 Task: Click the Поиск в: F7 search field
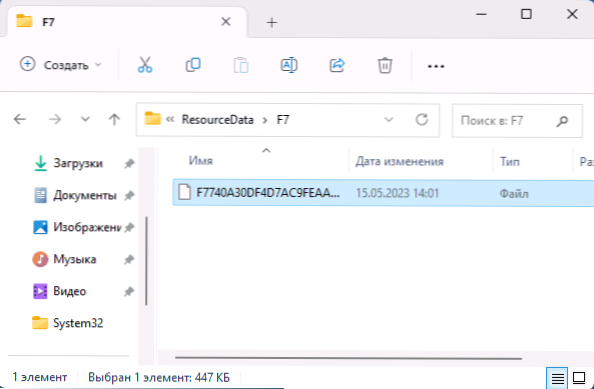point(507,121)
